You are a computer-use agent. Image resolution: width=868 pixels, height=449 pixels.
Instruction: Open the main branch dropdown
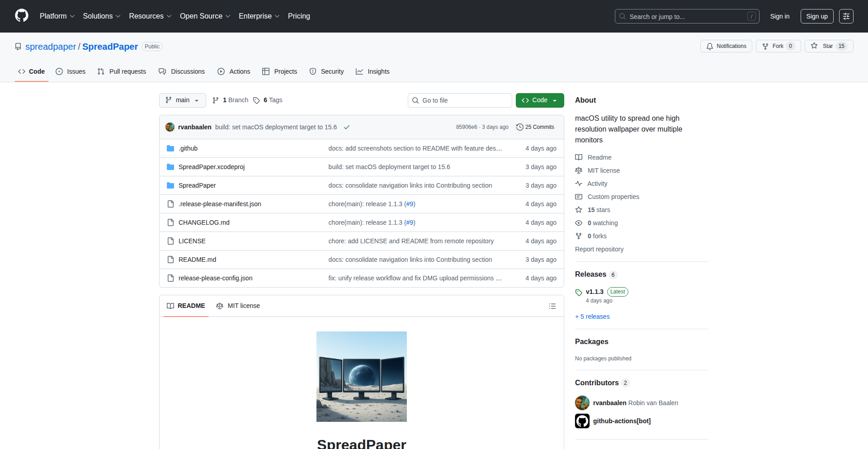(x=182, y=100)
